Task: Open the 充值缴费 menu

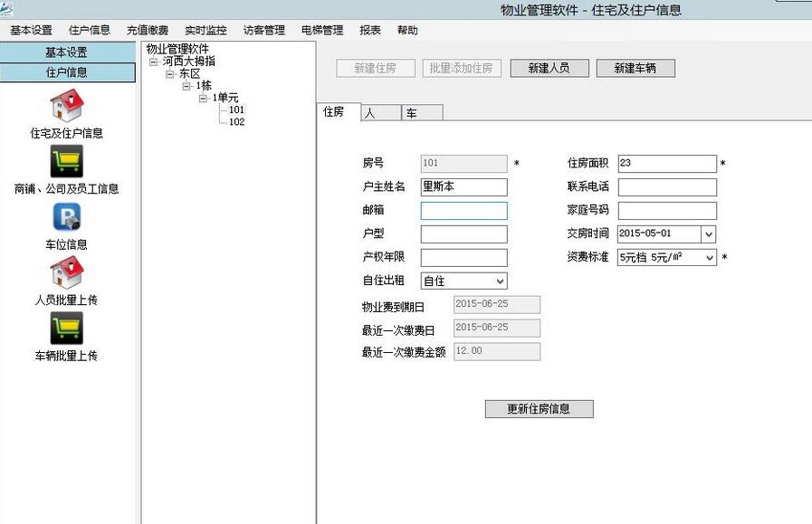Action: click(146, 30)
